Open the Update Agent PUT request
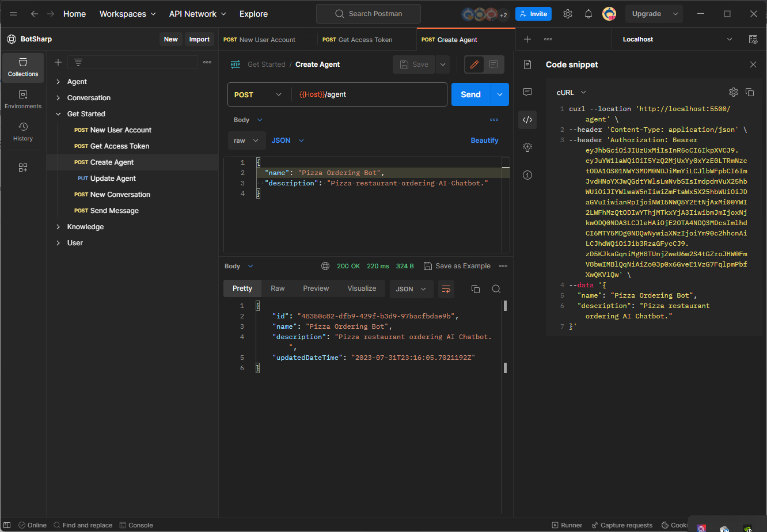This screenshot has height=532, width=767. (132, 178)
